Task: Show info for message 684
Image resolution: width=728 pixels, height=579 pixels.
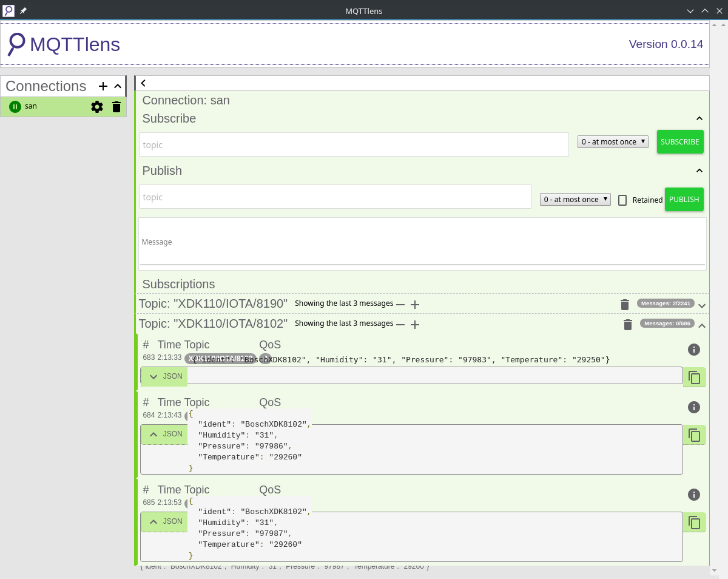Action: point(695,407)
